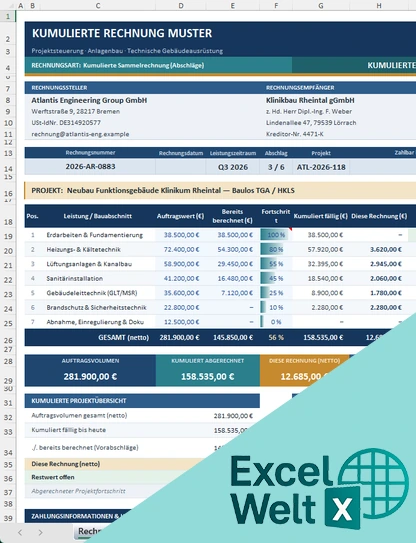Select column H header

379,6
